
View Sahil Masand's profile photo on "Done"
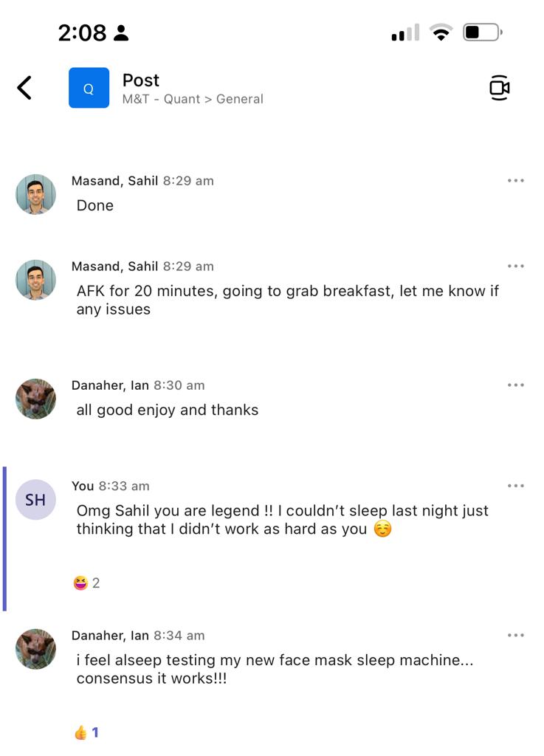pyautogui.click(x=35, y=194)
